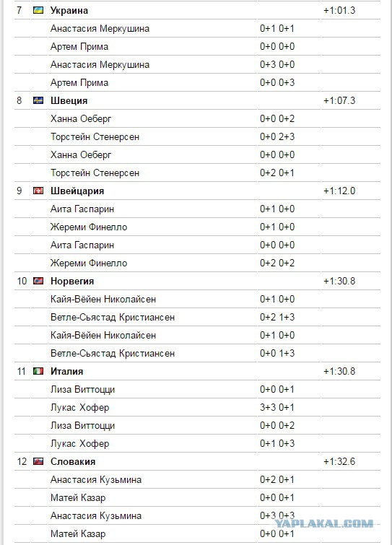The width and height of the screenshot is (392, 545).
Task: Click the +1:12.0 time gap for Швейцария
Action: [339, 191]
